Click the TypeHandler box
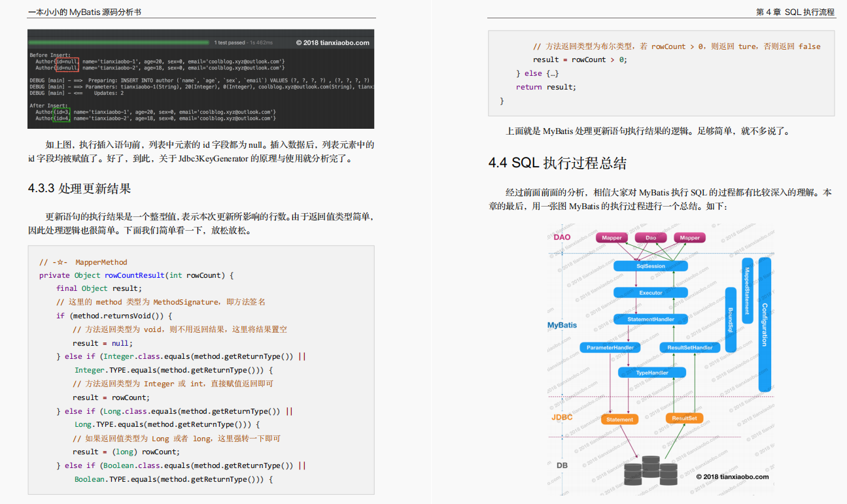Viewport: 847px width, 504px height. coord(651,372)
